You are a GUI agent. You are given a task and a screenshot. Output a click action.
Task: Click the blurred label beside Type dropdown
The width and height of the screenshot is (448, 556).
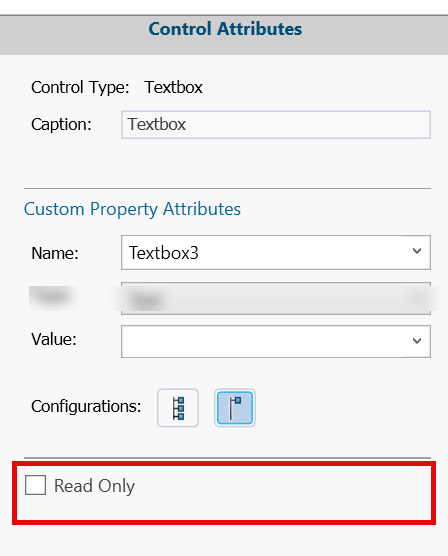pyautogui.click(x=53, y=297)
